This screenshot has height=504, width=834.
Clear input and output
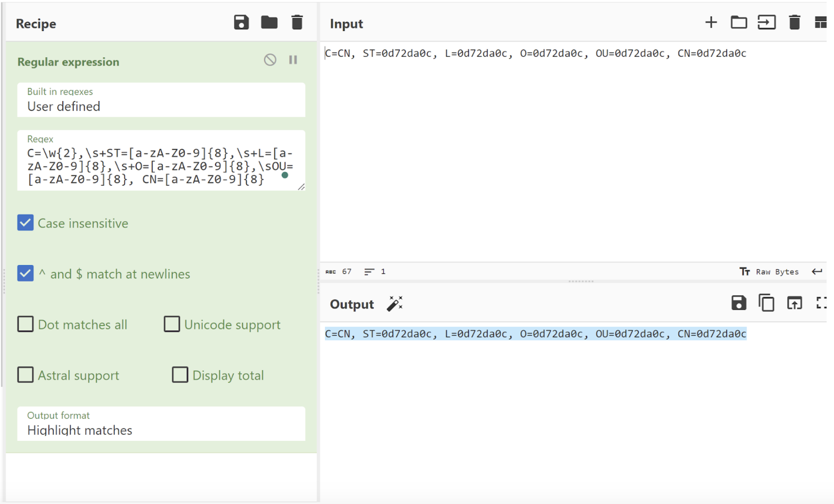794,23
